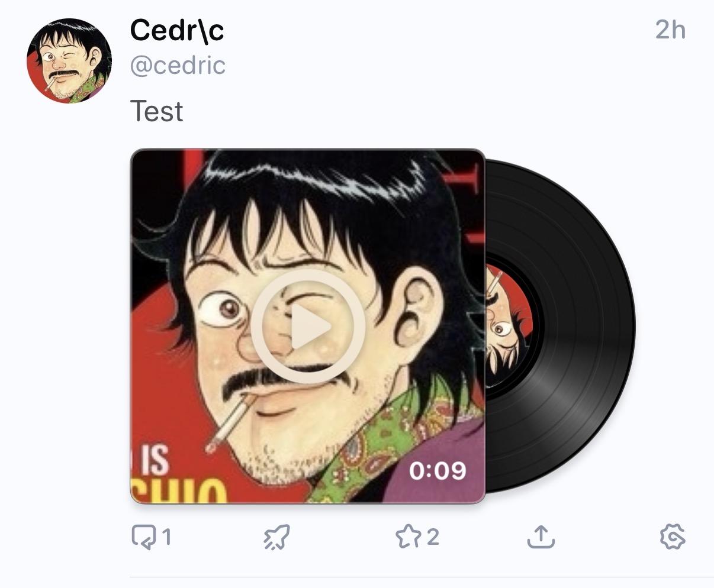Image resolution: width=714 pixels, height=588 pixels.
Task: Open the @cedric handle link
Action: coord(178,66)
